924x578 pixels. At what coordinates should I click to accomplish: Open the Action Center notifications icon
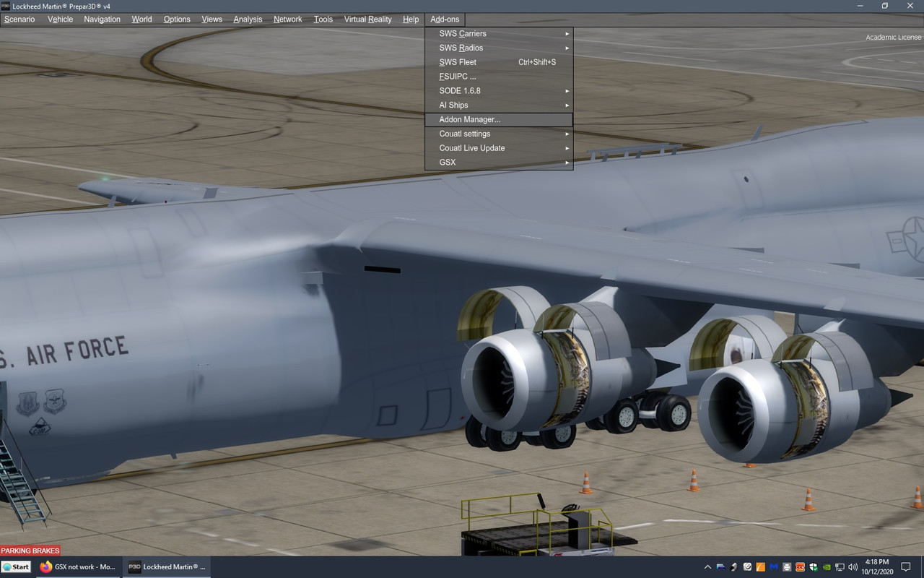[906, 567]
